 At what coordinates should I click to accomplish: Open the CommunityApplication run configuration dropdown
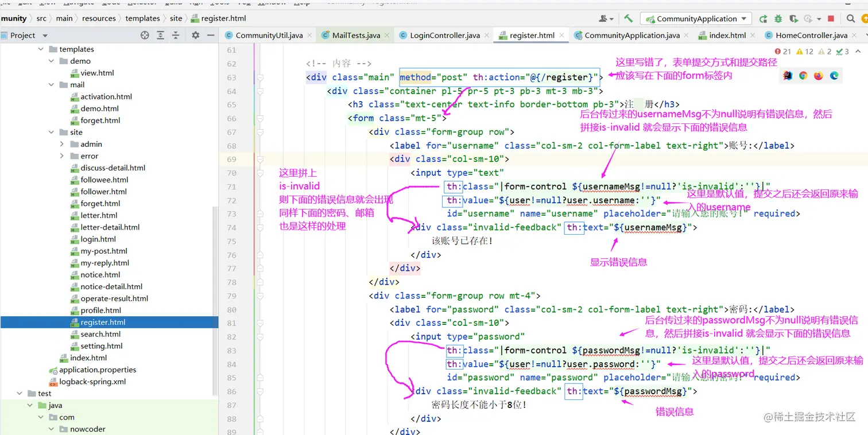tap(696, 18)
